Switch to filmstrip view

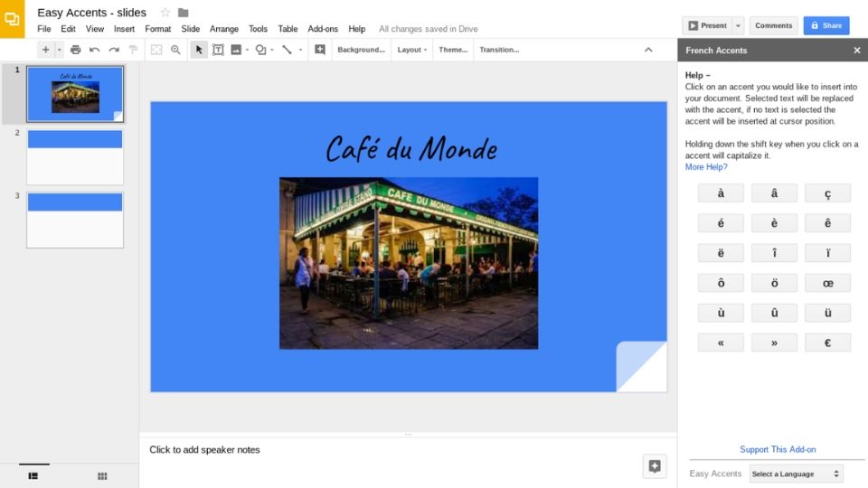coord(33,475)
